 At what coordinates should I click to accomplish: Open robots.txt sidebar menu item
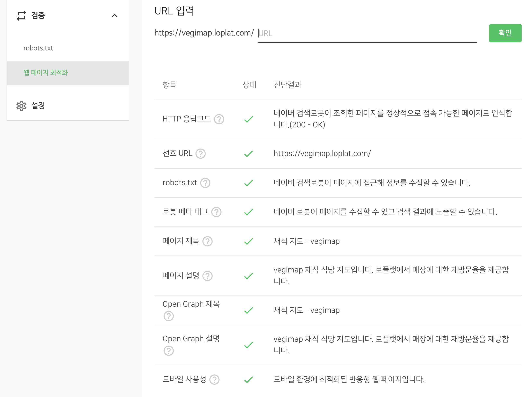click(x=38, y=48)
